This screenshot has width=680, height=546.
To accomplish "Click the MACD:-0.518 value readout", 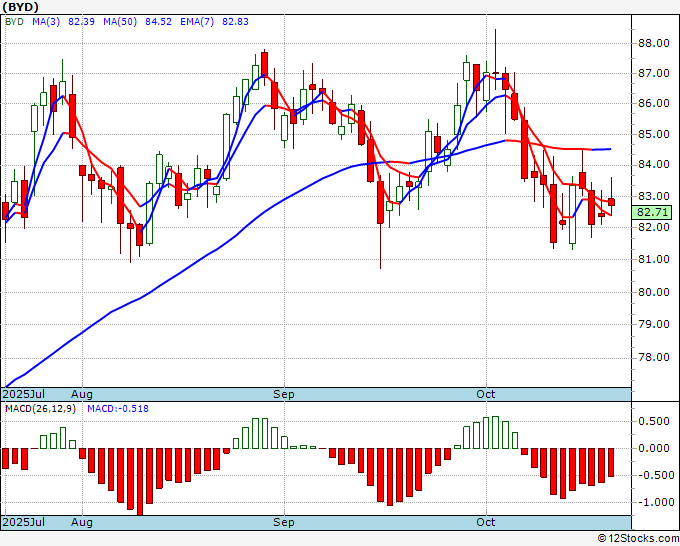I will click(x=118, y=409).
